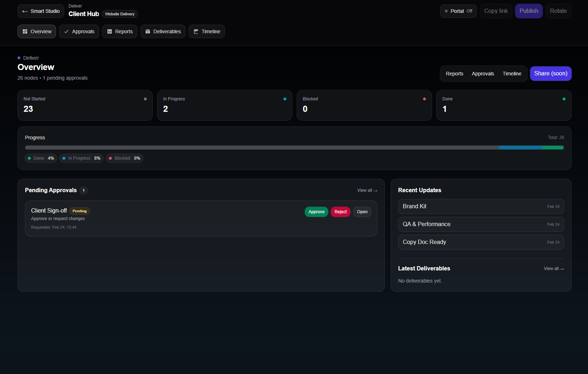This screenshot has height=374, width=588.
Task: Open Timeline via the calendar icon
Action: [x=196, y=31]
